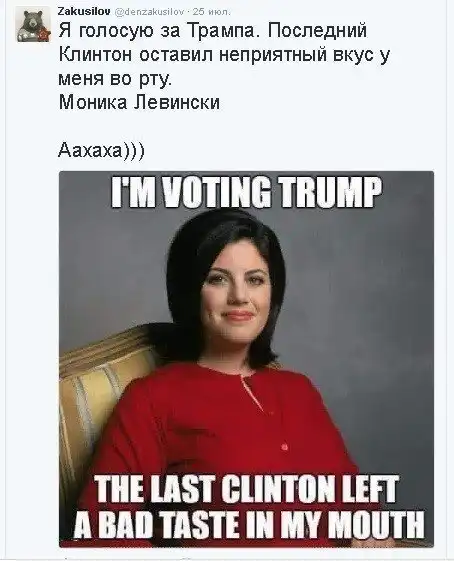454x561 pixels.
Task: Click the "THE LAST CLINTON LEFT" caption line
Action: tap(245, 489)
